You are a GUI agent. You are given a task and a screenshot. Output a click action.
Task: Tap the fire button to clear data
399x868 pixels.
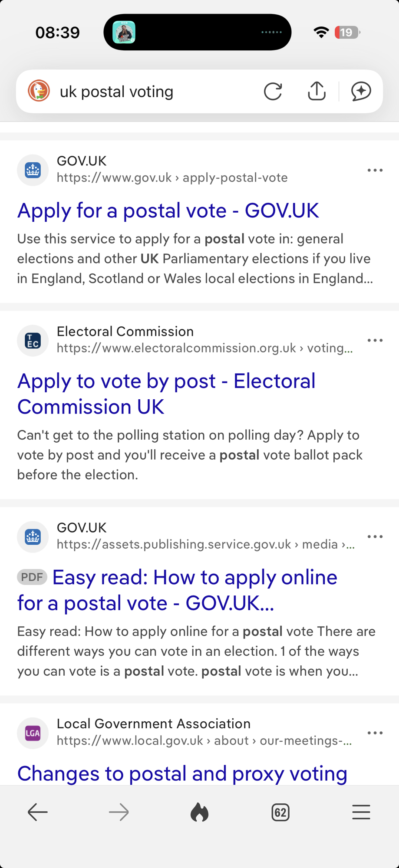tap(200, 812)
